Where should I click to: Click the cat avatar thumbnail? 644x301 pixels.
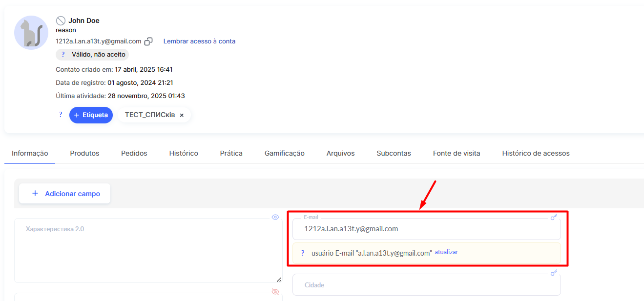pyautogui.click(x=31, y=33)
